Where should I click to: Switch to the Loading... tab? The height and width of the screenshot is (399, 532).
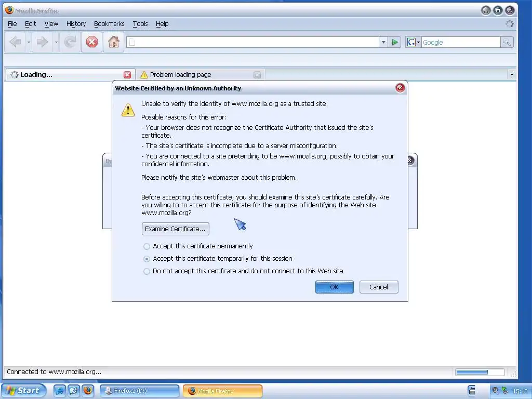coord(70,75)
